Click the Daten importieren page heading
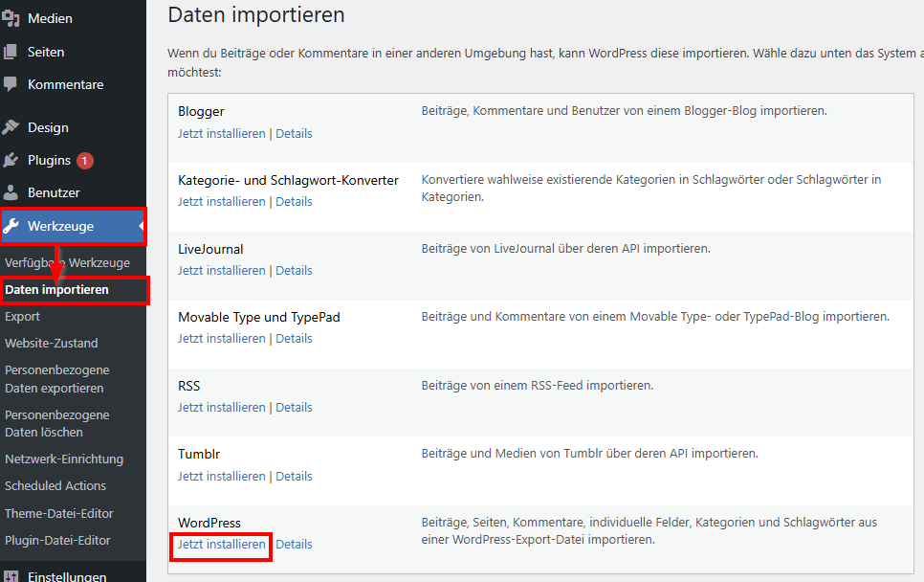This screenshot has height=582, width=924. coord(256,14)
